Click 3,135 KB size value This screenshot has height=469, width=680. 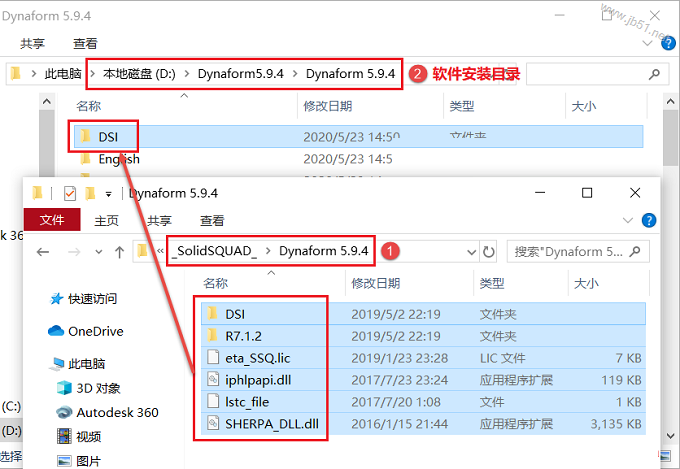pyautogui.click(x=616, y=423)
